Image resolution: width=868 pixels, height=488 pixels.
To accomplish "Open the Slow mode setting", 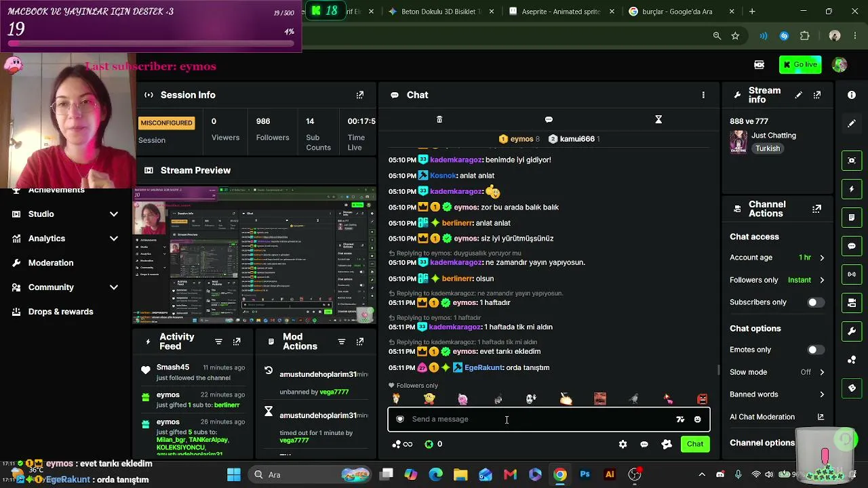I will tap(777, 372).
